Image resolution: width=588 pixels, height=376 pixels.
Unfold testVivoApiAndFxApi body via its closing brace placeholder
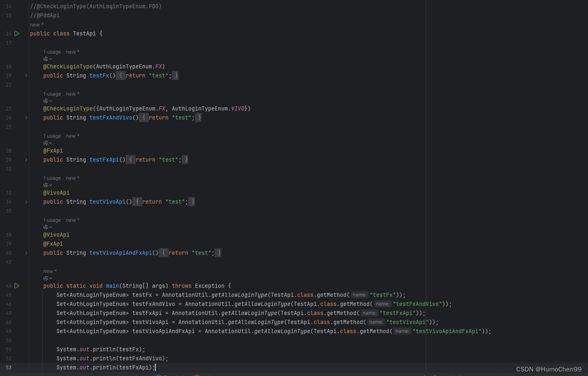218,253
